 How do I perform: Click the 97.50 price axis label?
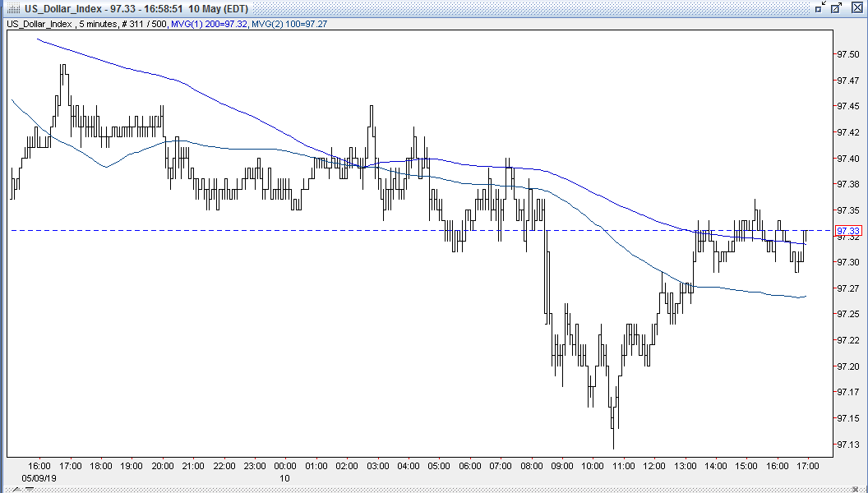tap(848, 54)
